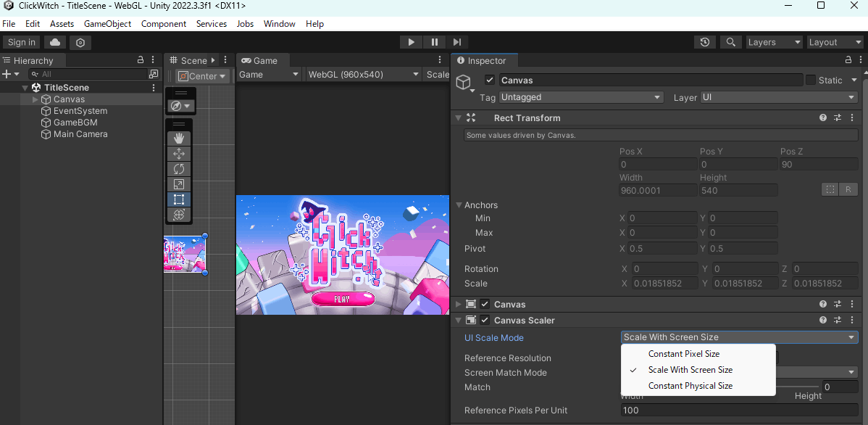Open Canvas Scaler component options menu
Screen dimensions: 868x425
coord(853,320)
